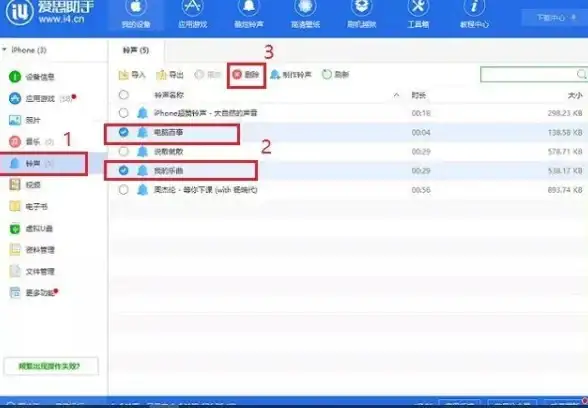Click 制作铃声 make ringtone button

[x=291, y=75]
